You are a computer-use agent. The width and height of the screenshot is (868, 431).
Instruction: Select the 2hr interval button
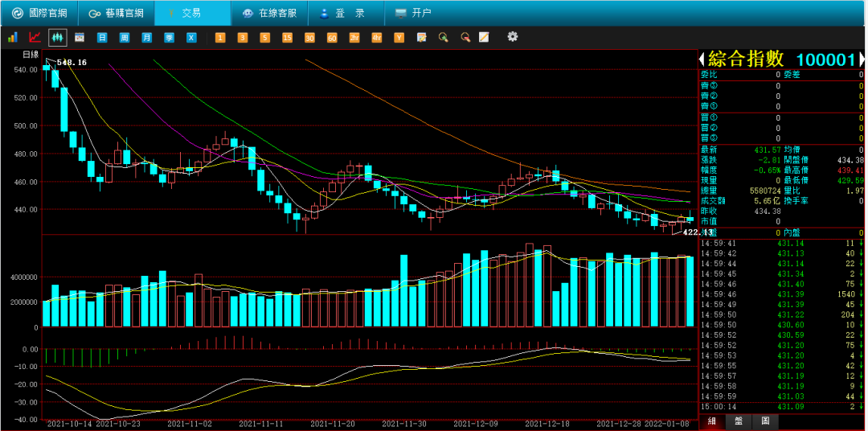click(354, 38)
